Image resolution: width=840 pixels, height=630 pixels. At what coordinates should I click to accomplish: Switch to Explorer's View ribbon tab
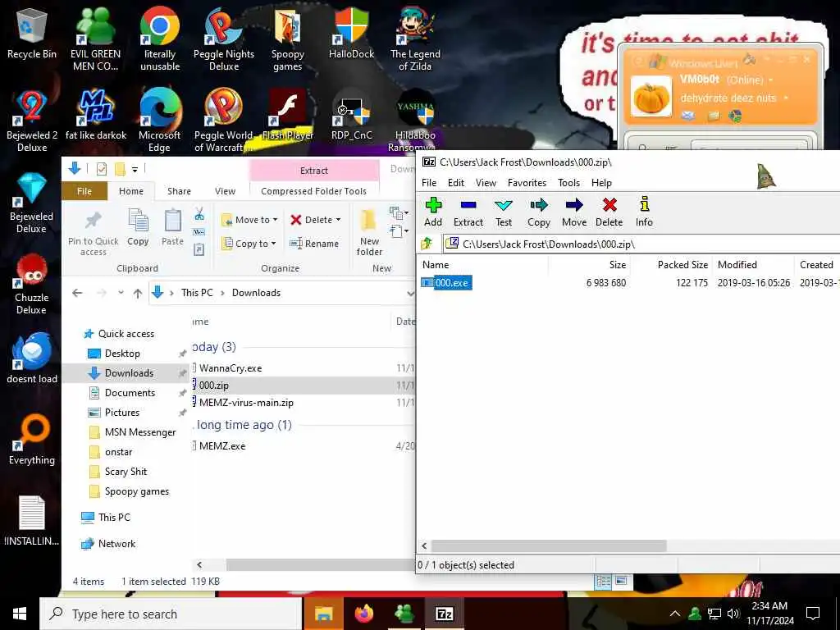point(225,191)
